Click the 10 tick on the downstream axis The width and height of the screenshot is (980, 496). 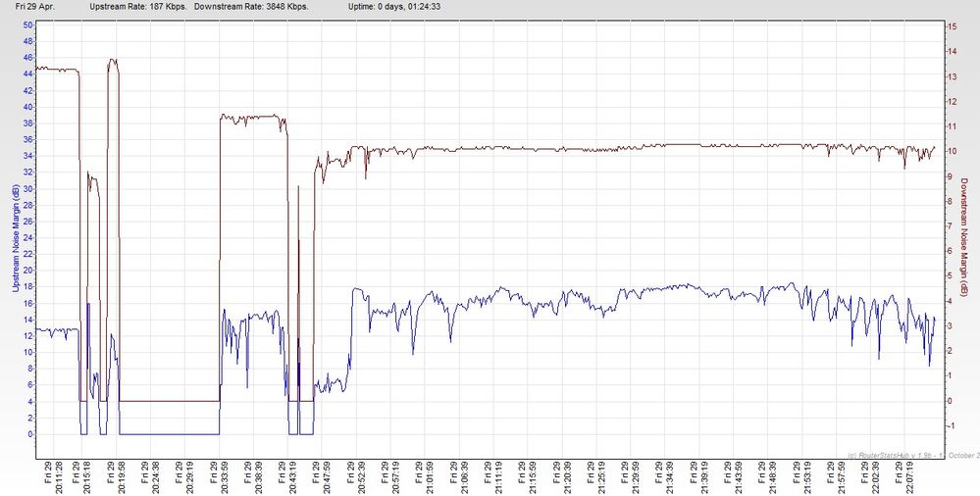(951, 151)
